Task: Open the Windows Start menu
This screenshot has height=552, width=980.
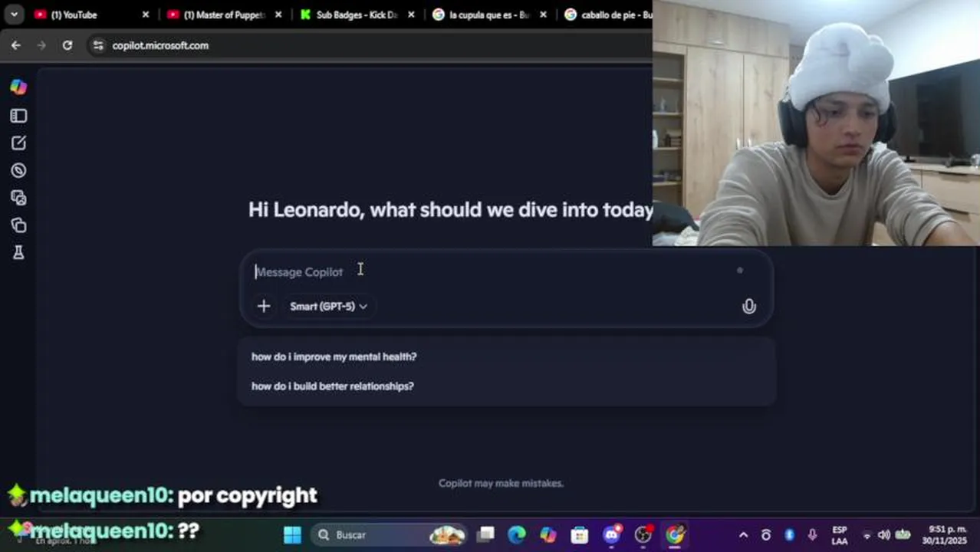Action: click(x=292, y=534)
